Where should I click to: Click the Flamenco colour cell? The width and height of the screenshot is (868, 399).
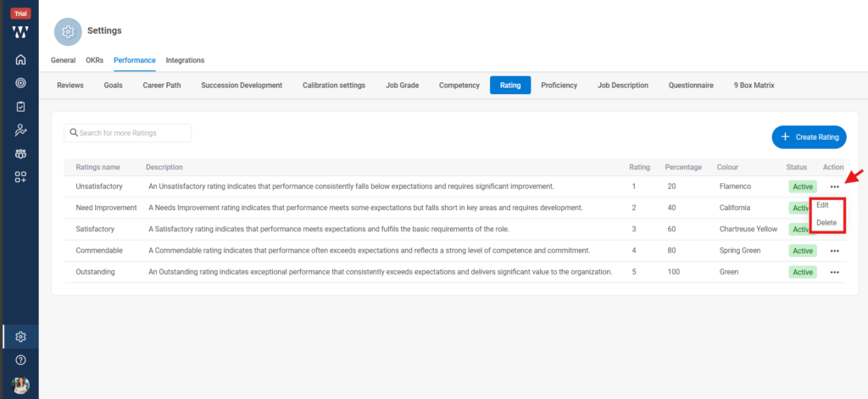pyautogui.click(x=735, y=186)
